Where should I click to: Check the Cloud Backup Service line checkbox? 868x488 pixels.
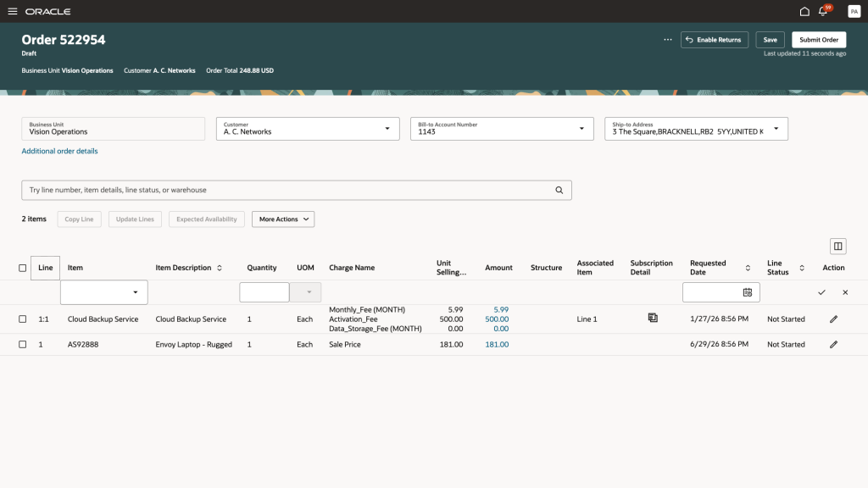[23, 319]
